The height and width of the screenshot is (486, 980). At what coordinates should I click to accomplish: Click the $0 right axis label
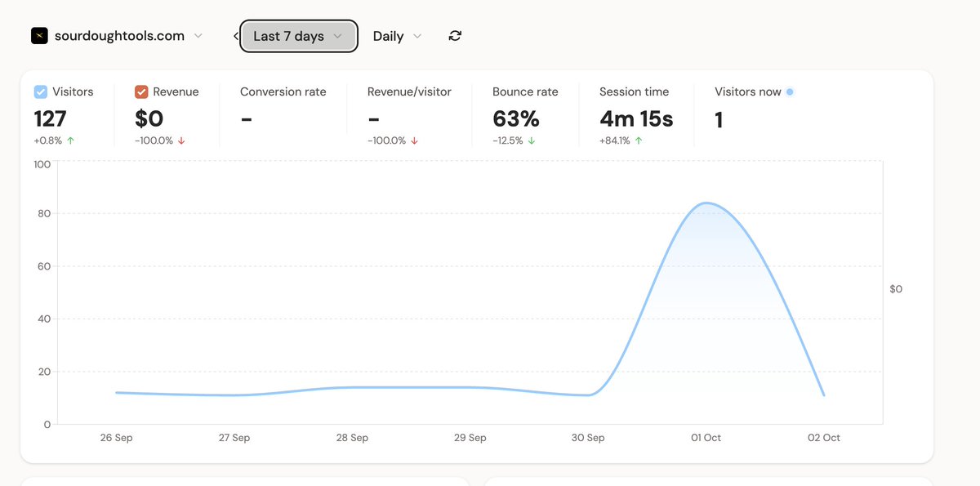[x=896, y=289]
